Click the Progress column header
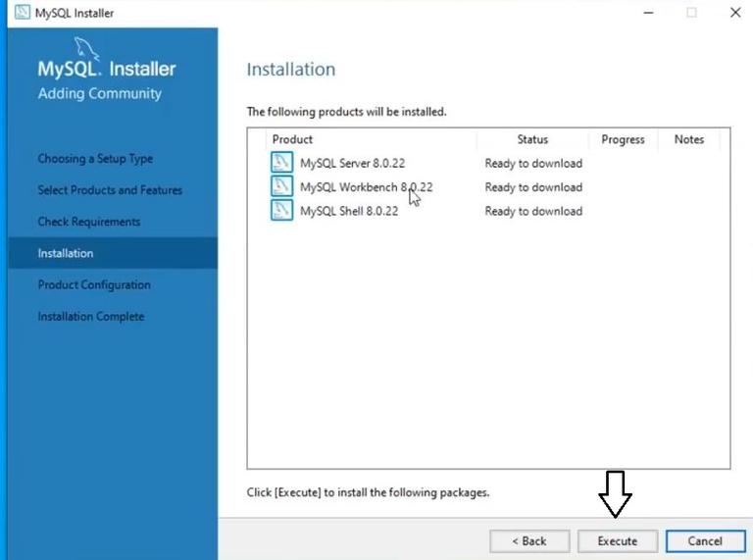This screenshot has width=753, height=560. click(623, 140)
